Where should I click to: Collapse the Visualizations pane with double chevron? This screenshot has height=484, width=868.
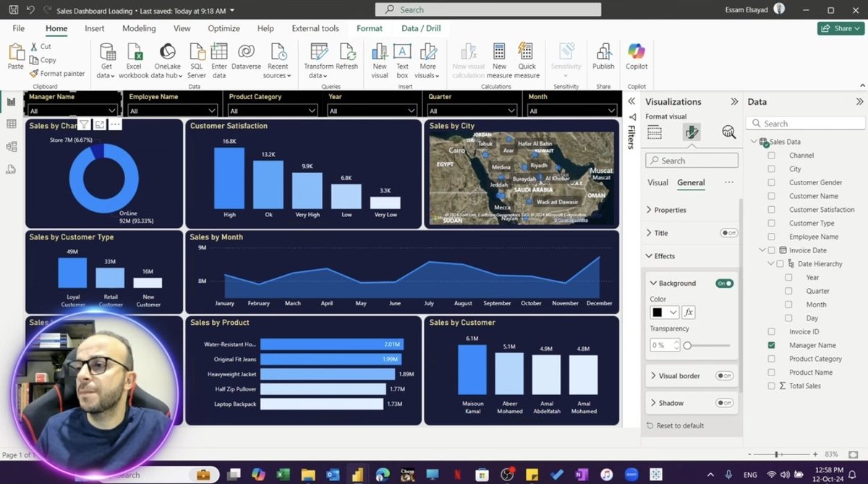tap(734, 102)
